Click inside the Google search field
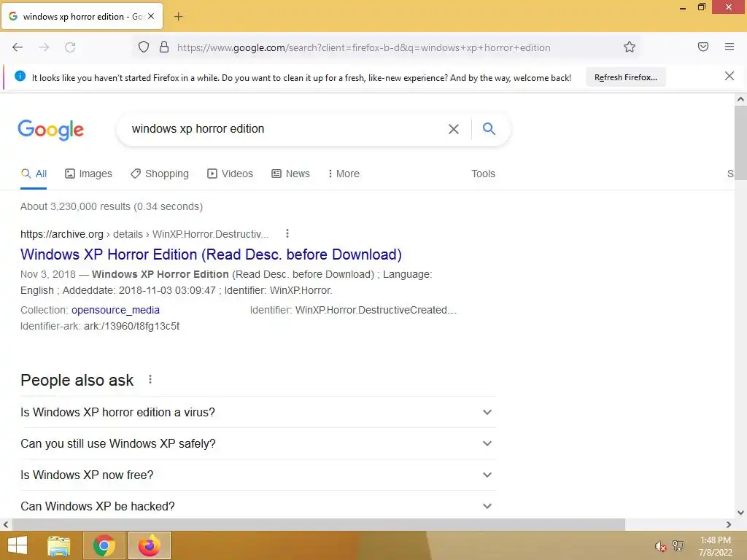 (286, 129)
